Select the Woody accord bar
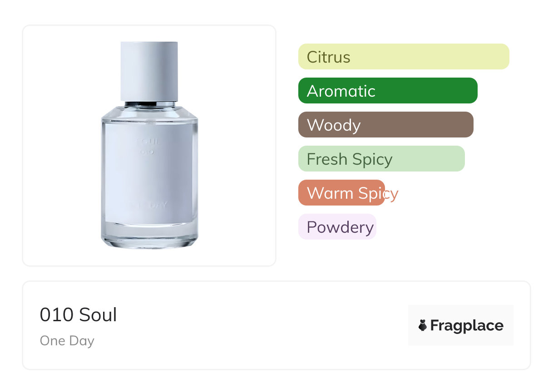The image size is (553, 392). [x=385, y=125]
